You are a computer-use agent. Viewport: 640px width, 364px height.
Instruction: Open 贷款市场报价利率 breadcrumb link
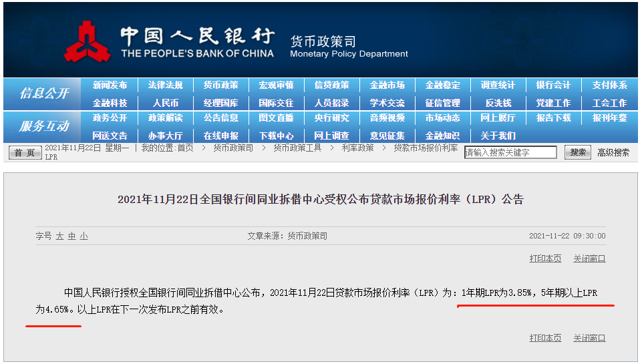(426, 148)
